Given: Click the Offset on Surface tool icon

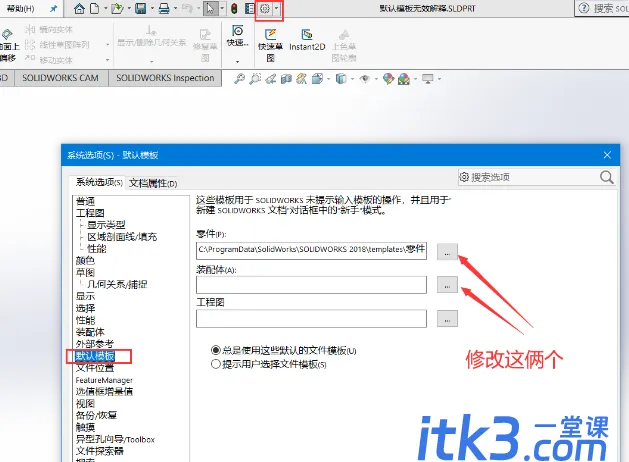Looking at the screenshot, I should (x=7, y=34).
